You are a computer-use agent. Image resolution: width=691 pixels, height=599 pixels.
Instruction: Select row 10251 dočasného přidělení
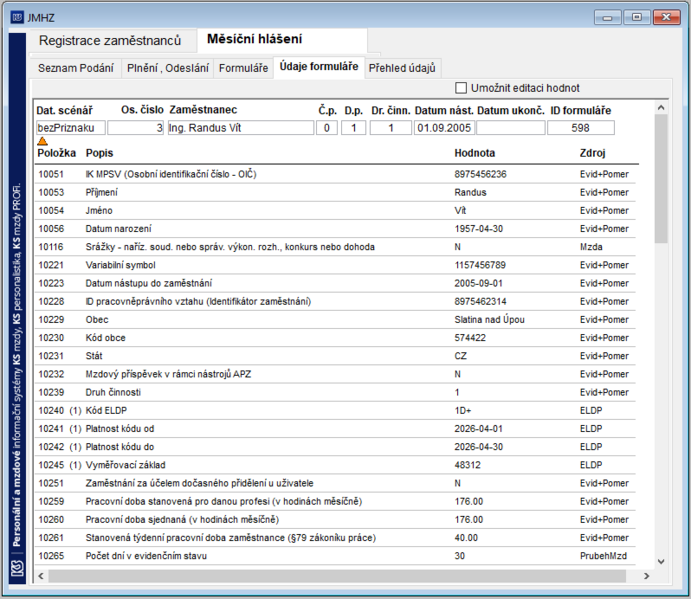335,483
